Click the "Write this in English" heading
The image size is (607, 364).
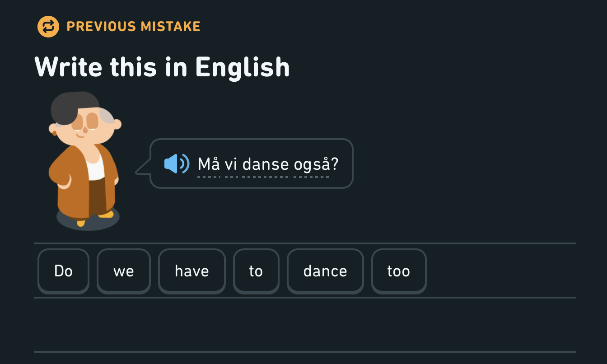click(x=162, y=67)
